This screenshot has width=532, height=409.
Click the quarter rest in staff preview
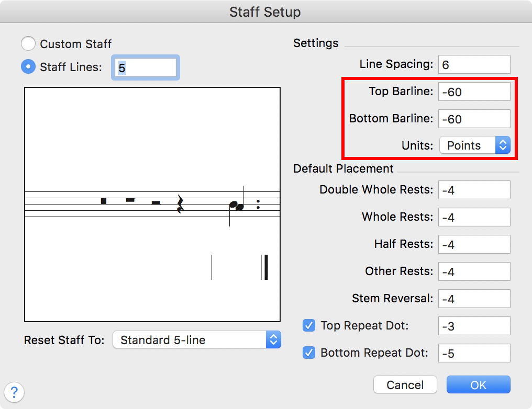click(x=180, y=204)
